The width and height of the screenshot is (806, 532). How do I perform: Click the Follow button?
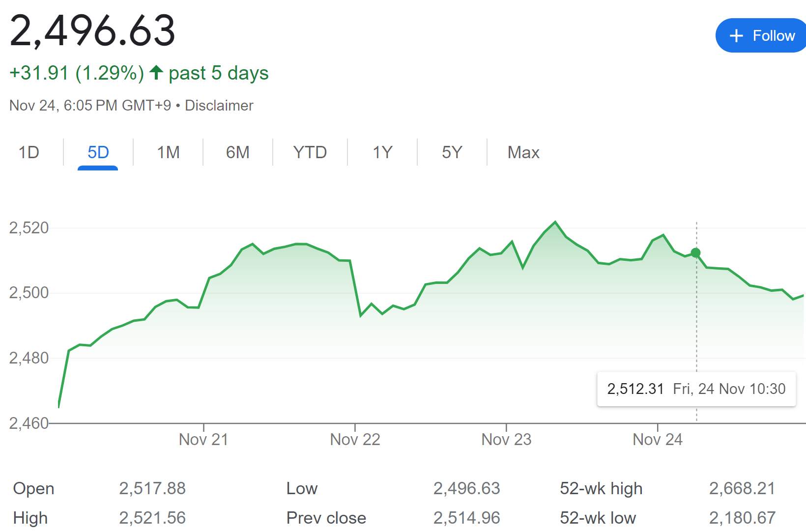762,36
